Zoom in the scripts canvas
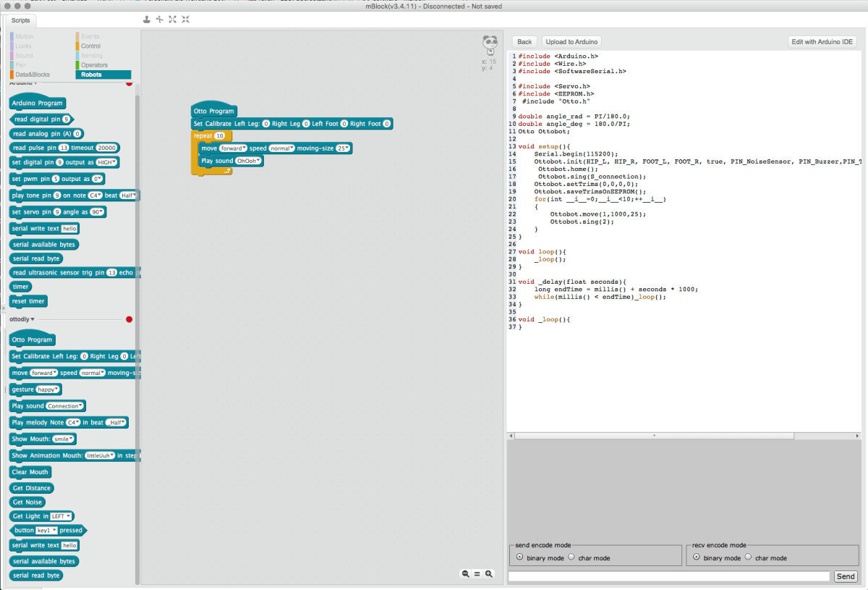The height and width of the screenshot is (590, 868). pyautogui.click(x=489, y=574)
